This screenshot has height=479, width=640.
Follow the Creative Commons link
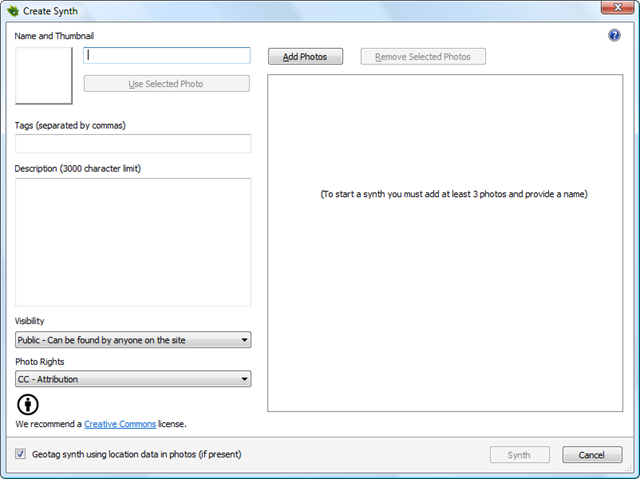pos(120,424)
